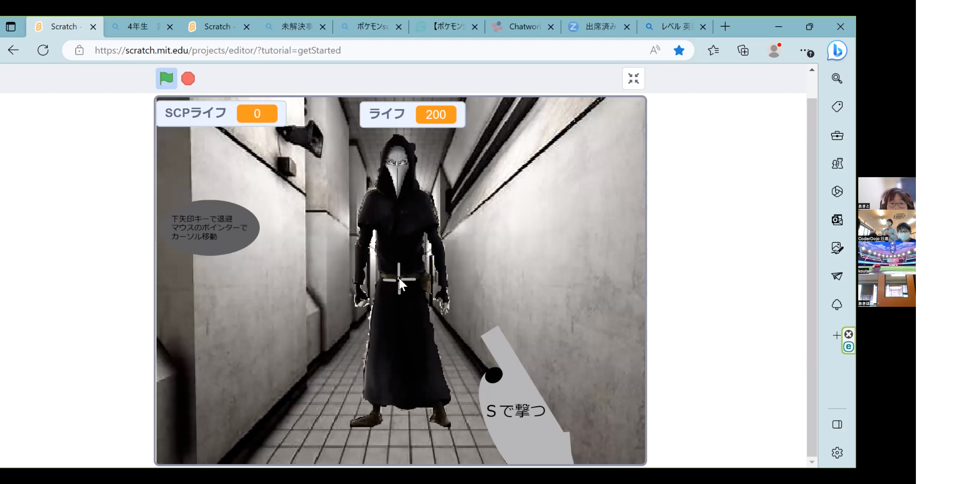The width and height of the screenshot is (980, 484).
Task: Click the gray instruction speech bubble
Action: tap(211, 228)
